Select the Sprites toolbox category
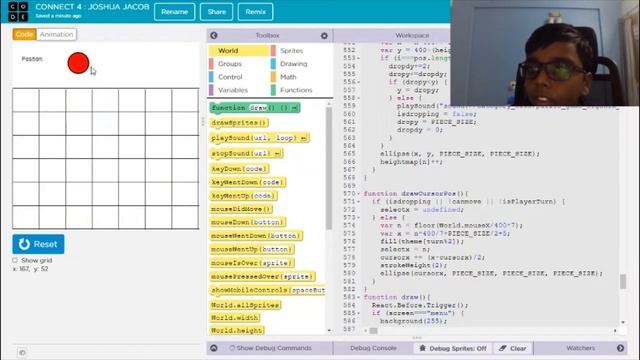 291,51
